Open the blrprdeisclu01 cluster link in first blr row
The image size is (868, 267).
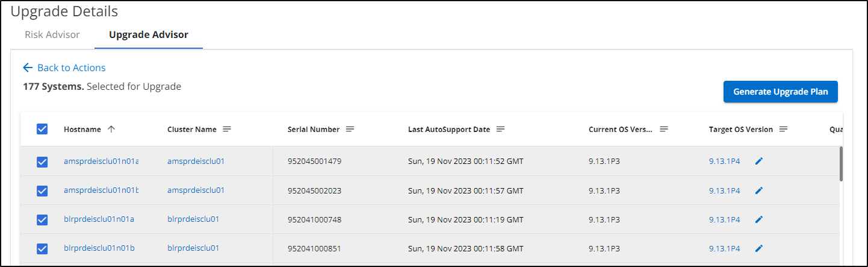pyautogui.click(x=193, y=219)
